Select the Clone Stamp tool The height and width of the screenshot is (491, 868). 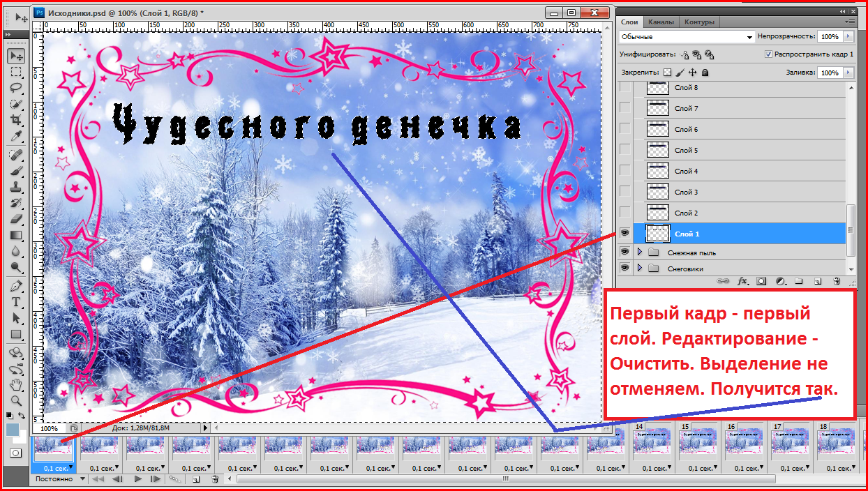click(x=15, y=187)
